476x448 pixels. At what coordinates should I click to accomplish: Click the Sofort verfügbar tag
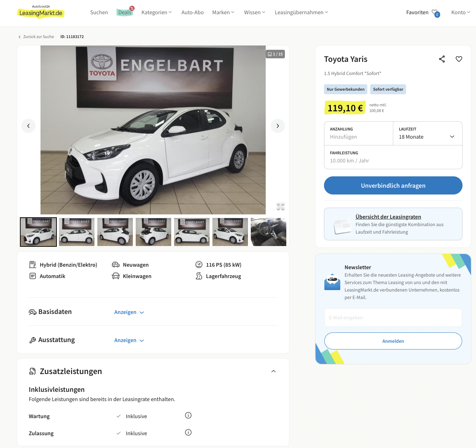pos(388,89)
